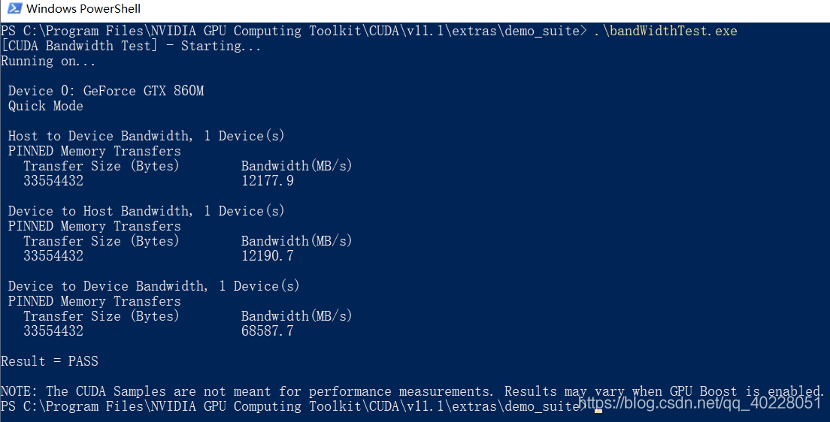Image resolution: width=830 pixels, height=422 pixels.
Task: Click the first Transfer Size value 33554432
Action: coord(53,181)
